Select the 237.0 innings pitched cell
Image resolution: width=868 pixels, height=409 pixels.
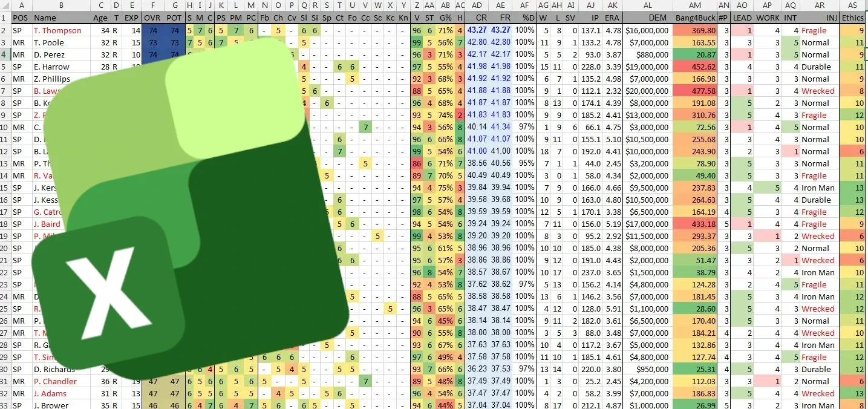590,272
